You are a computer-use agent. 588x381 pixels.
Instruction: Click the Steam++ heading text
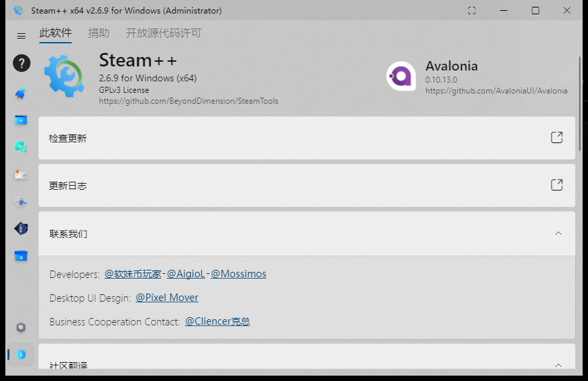(x=138, y=60)
